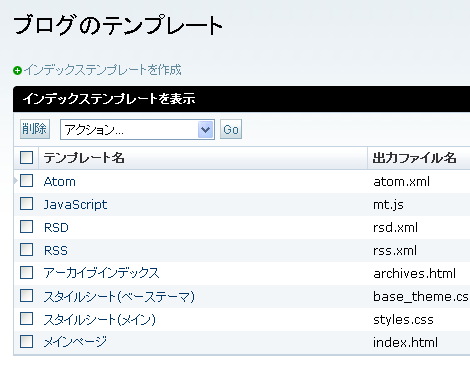Check the JavaScript template checkbox

coord(26,204)
